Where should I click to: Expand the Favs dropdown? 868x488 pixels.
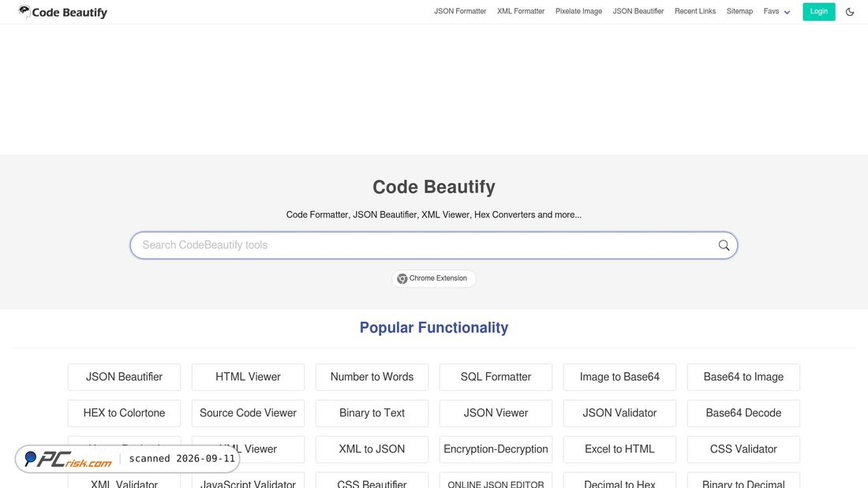click(x=776, y=12)
